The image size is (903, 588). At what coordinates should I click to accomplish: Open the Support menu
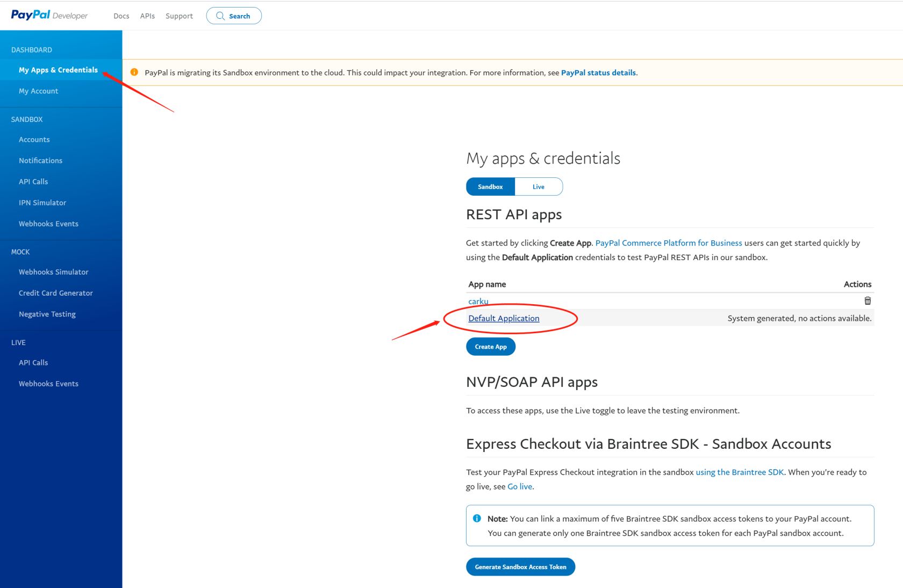[179, 16]
